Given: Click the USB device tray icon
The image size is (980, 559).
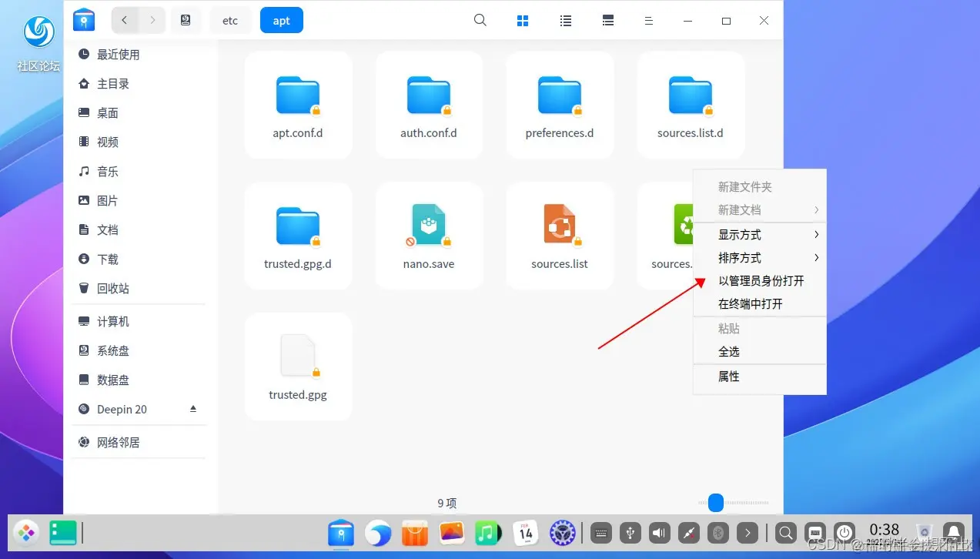Looking at the screenshot, I should [630, 533].
